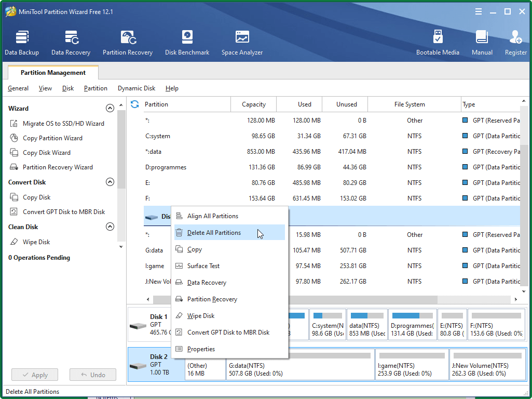The image size is (532, 399).
Task: Open the Dynamic Disk menu
Action: (137, 88)
